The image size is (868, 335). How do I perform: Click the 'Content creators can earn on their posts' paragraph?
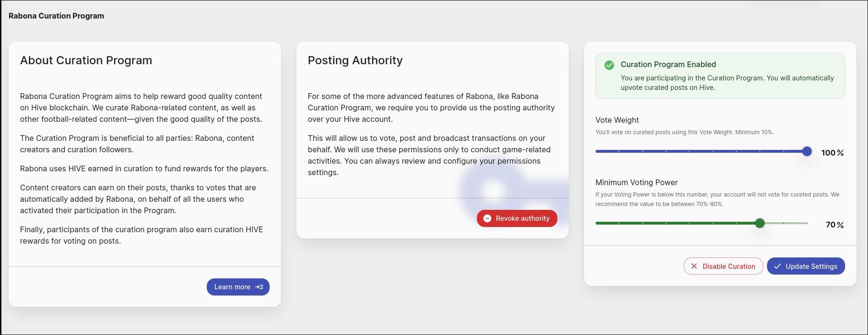[x=138, y=199]
